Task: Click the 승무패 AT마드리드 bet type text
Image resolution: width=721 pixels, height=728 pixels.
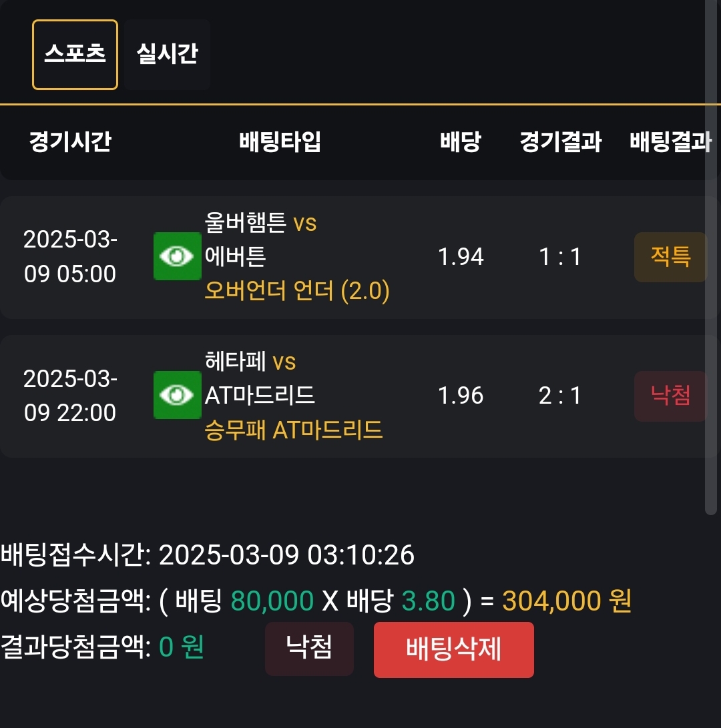Action: (294, 430)
